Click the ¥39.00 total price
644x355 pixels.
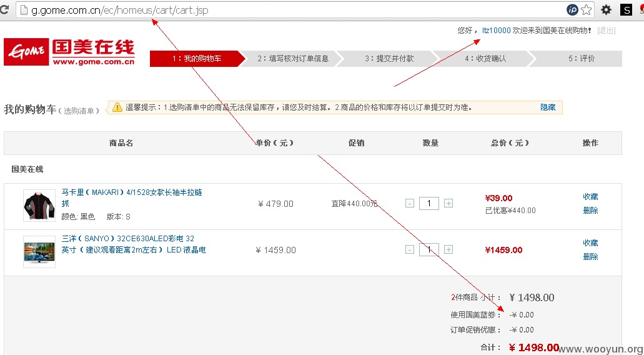pyautogui.click(x=498, y=198)
